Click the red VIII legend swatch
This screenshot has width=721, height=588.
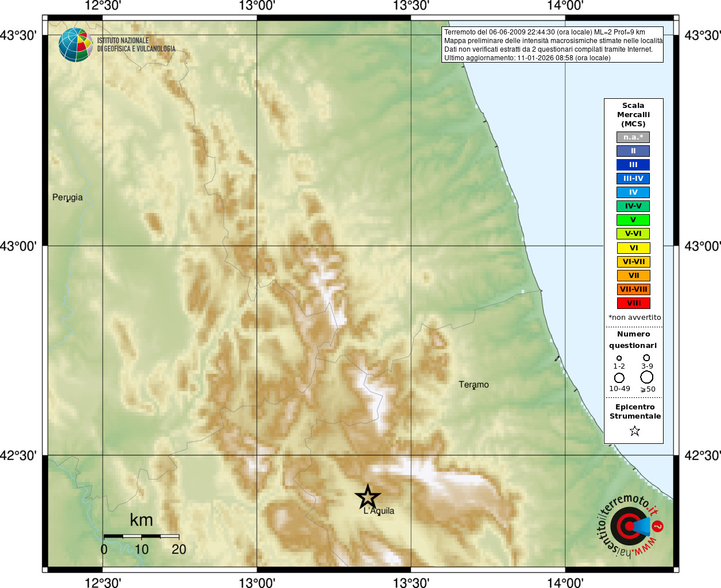click(633, 303)
